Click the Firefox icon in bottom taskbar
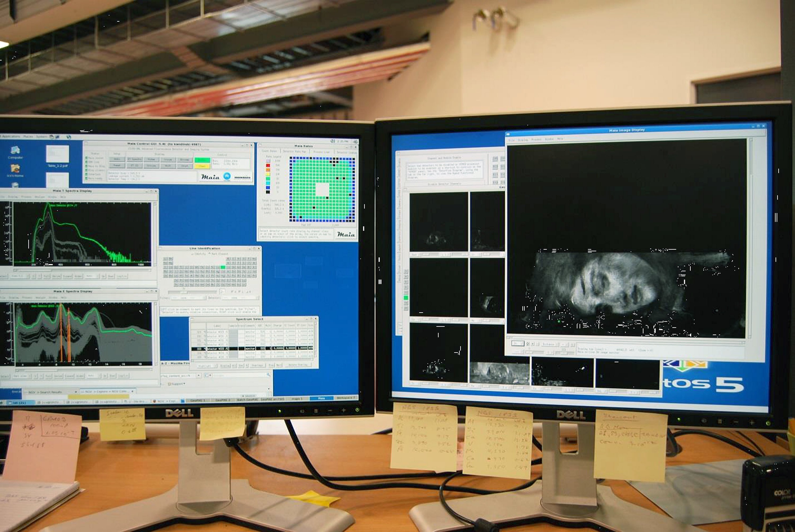Screen dimensions: 795x532 coord(154,401)
